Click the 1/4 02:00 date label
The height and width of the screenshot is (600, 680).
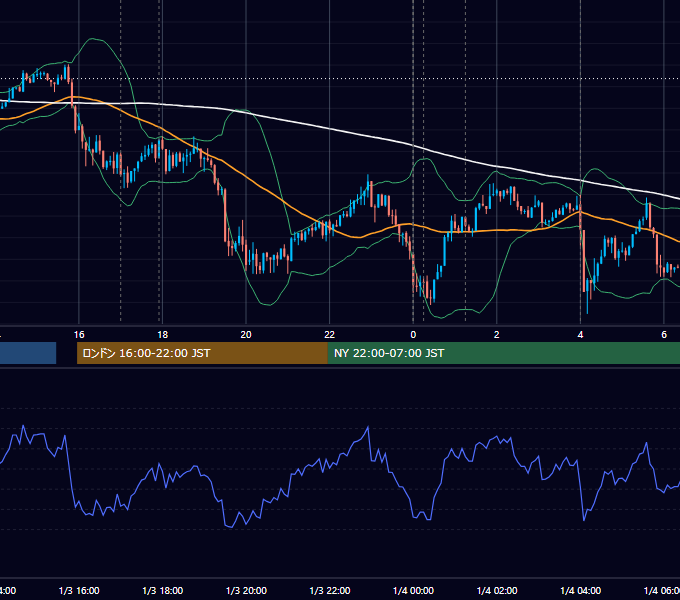(497, 591)
